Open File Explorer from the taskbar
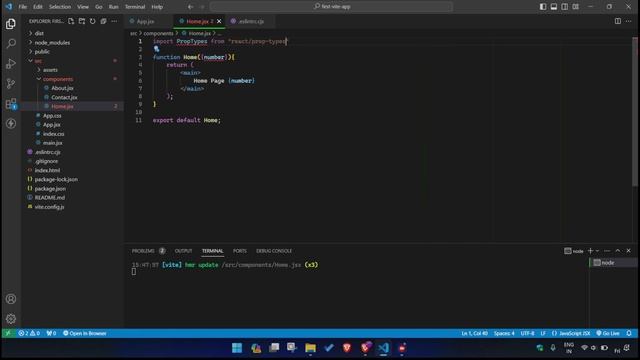This screenshot has width=640, height=360. click(310, 348)
